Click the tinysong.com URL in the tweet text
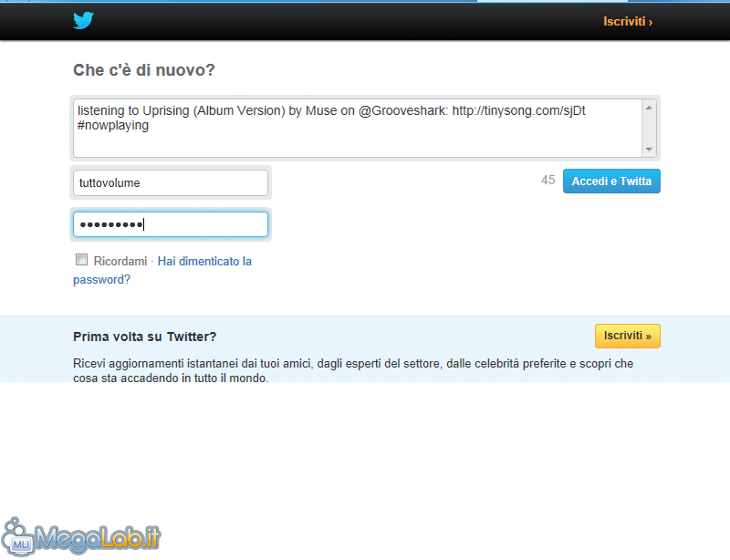Image resolution: width=730 pixels, height=560 pixels. (518, 110)
